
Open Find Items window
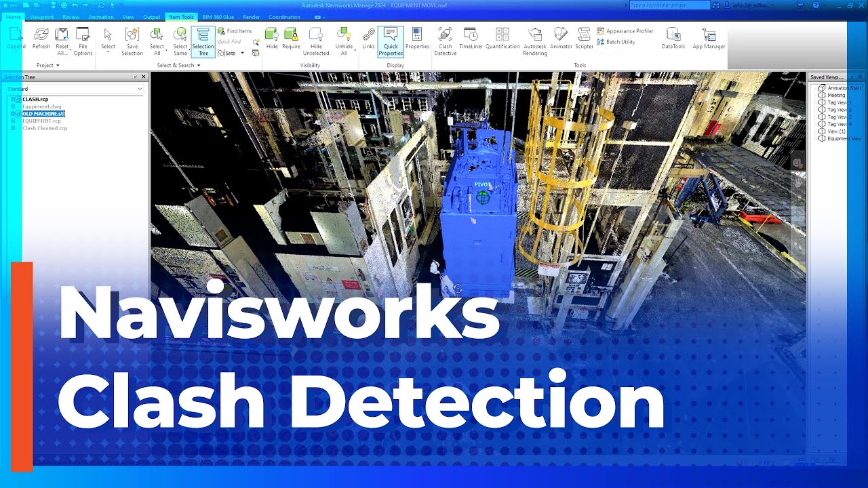point(235,31)
